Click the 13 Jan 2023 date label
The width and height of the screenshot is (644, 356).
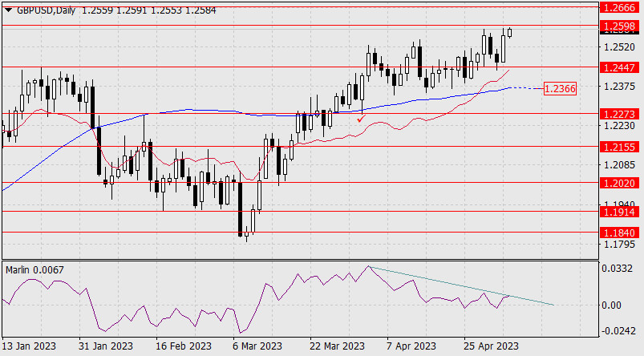coord(29,346)
